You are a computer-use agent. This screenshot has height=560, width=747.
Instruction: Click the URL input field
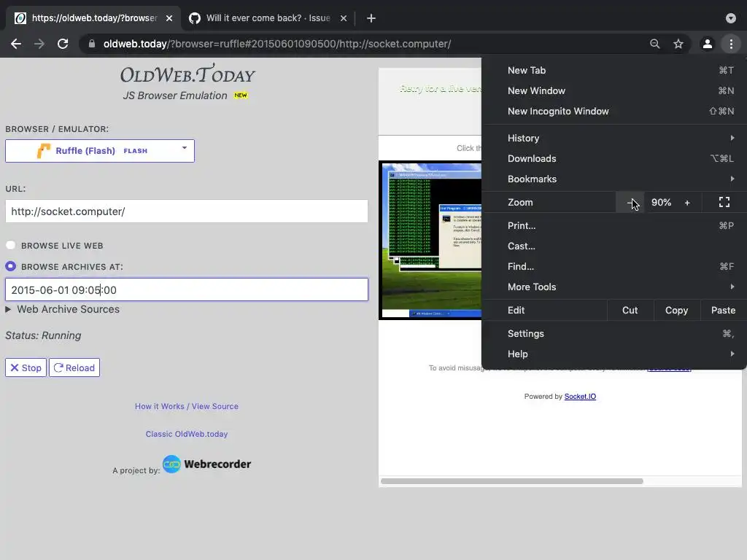pos(186,211)
